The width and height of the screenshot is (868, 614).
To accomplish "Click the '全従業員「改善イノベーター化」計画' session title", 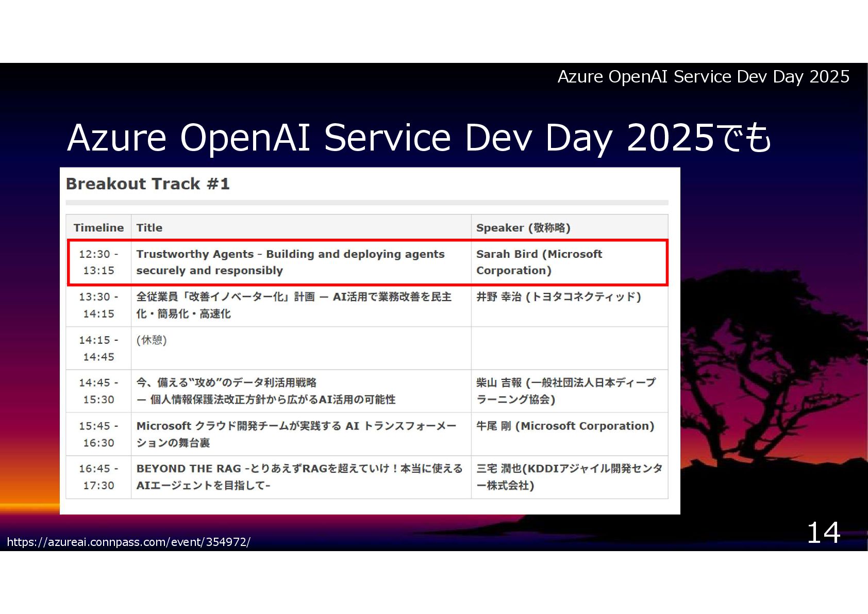I will (294, 305).
